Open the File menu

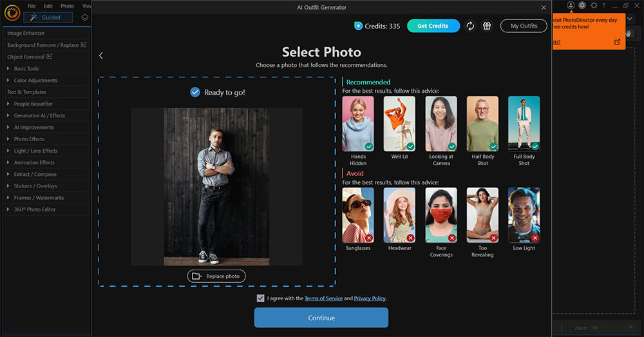(x=32, y=6)
